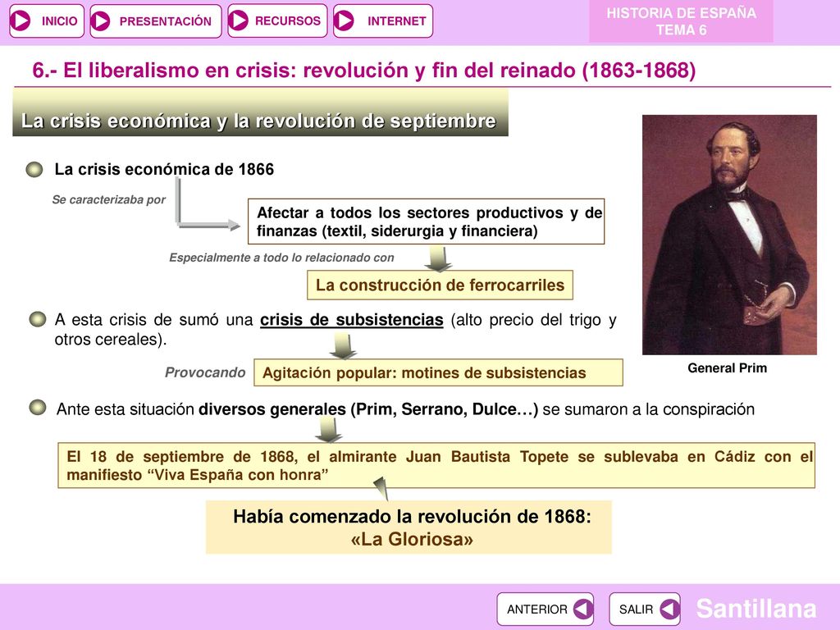Click the down arrow above 'La construcción de ferrocarriles'

(438, 258)
